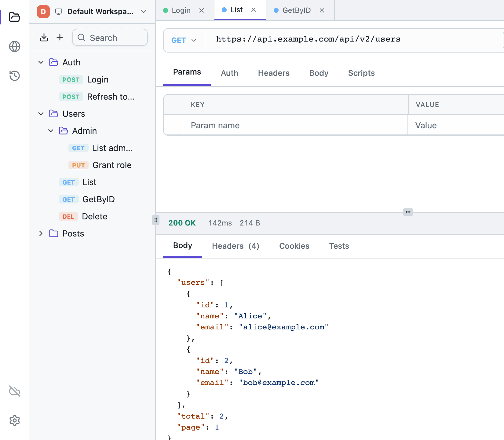This screenshot has height=440, width=504.
Task: Click the "total" key in JSON response
Action: click(x=193, y=416)
